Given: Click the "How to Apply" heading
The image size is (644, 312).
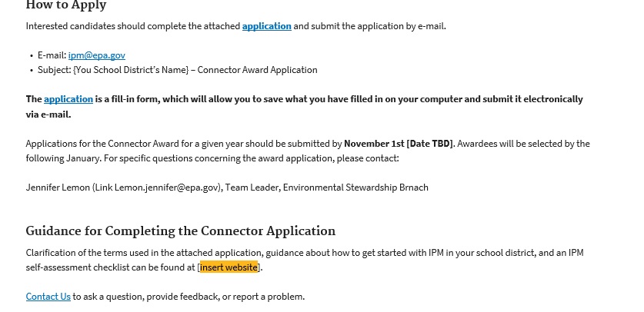Looking at the screenshot, I should tap(66, 6).
